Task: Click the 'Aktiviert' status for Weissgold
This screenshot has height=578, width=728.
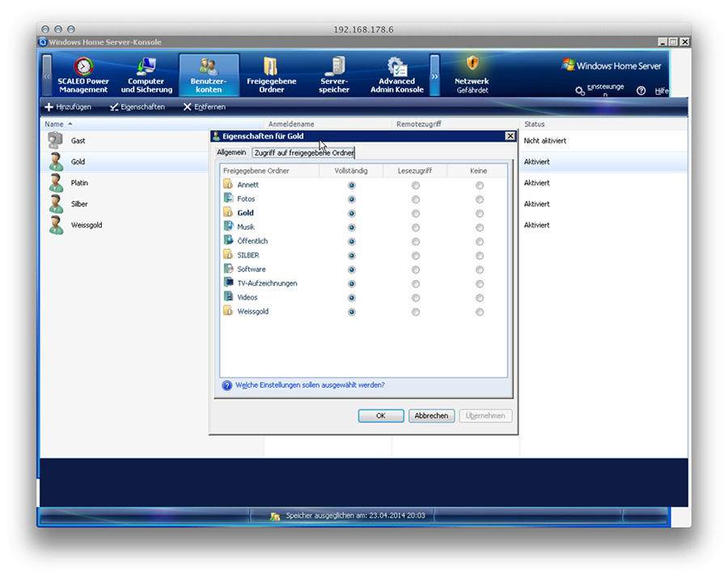Action: (537, 225)
